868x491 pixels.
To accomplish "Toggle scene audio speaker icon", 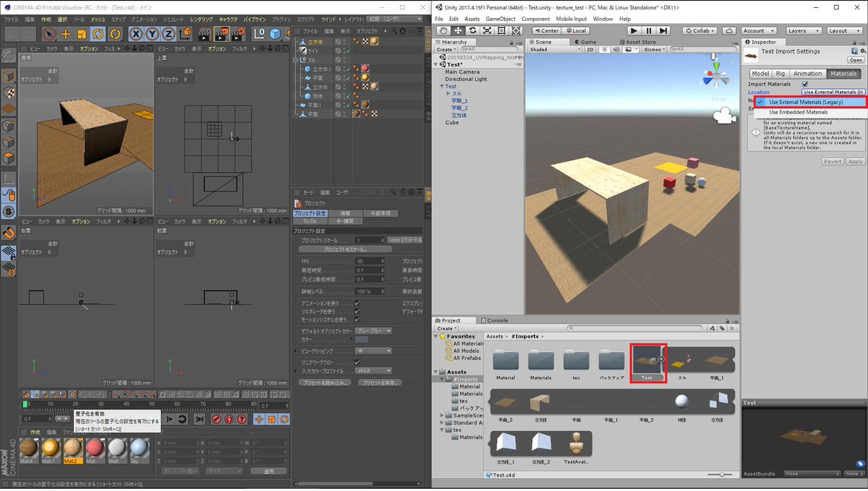I will (617, 50).
